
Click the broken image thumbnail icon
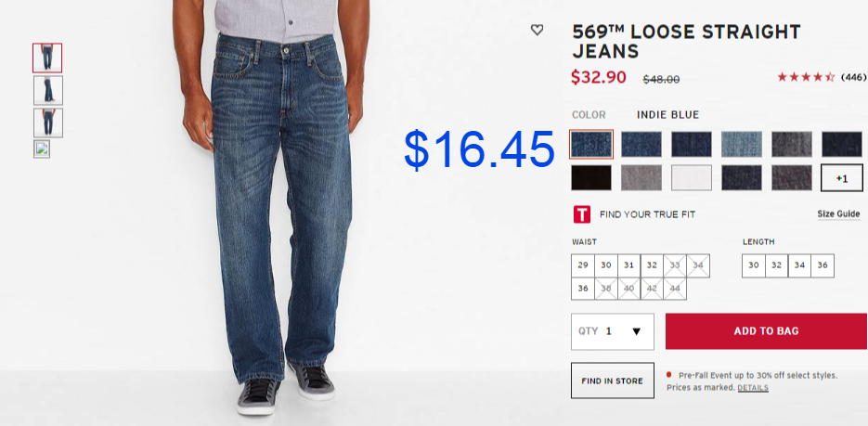coord(42,149)
